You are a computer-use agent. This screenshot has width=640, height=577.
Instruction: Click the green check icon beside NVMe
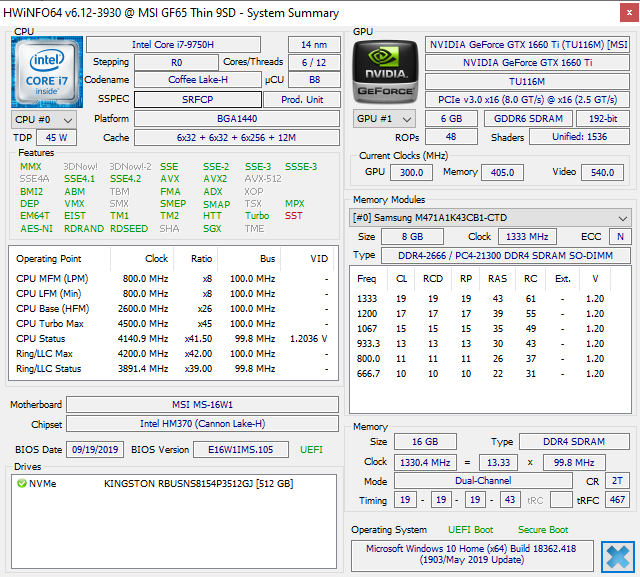pos(22,484)
